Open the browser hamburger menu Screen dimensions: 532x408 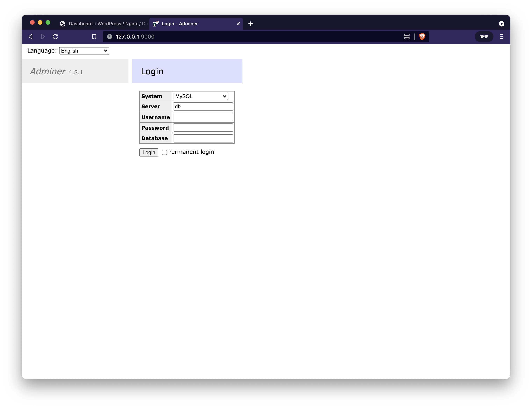coord(501,37)
